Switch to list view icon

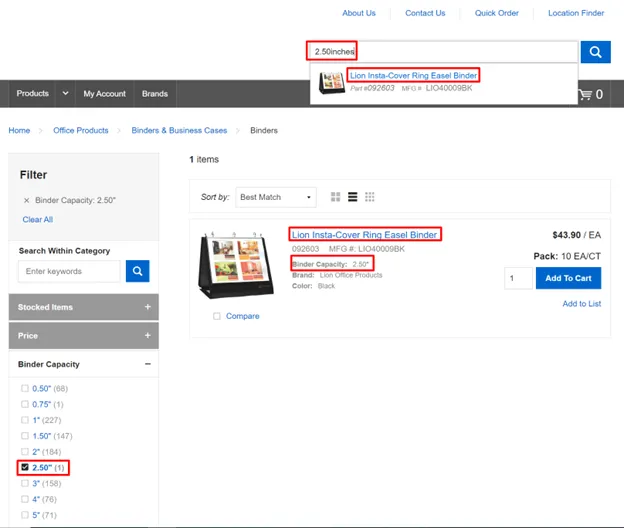point(353,197)
